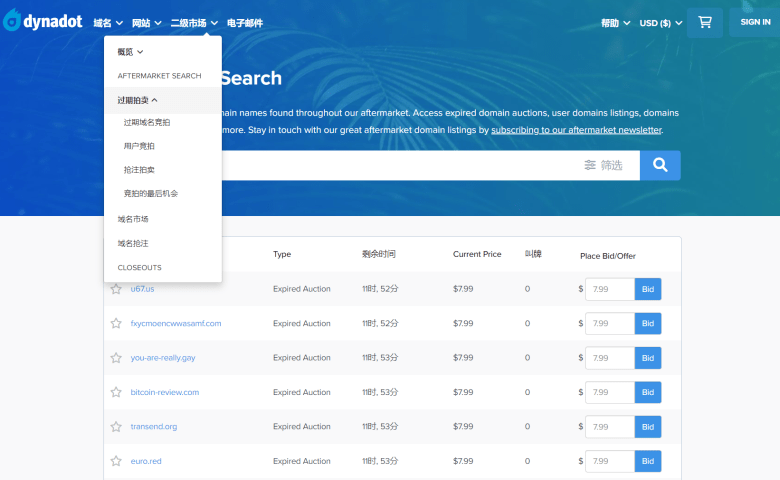Sort by the Type column header
The height and width of the screenshot is (480, 780).
(x=282, y=254)
